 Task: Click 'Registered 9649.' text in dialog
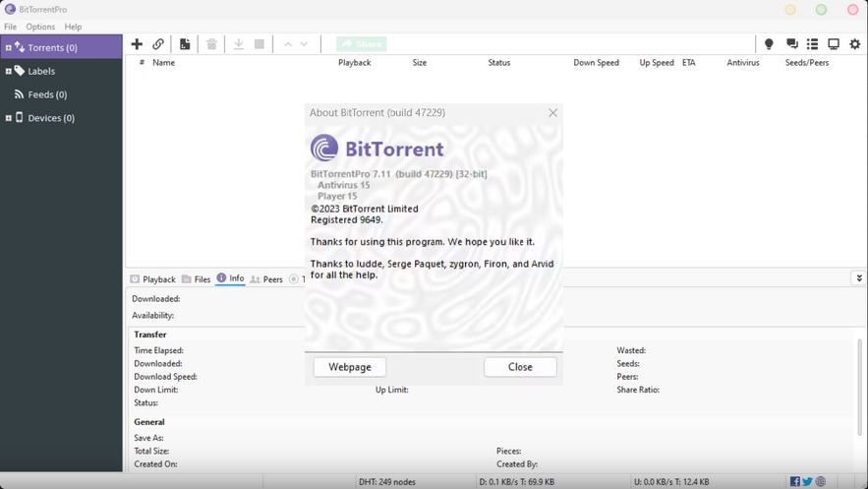pos(347,219)
